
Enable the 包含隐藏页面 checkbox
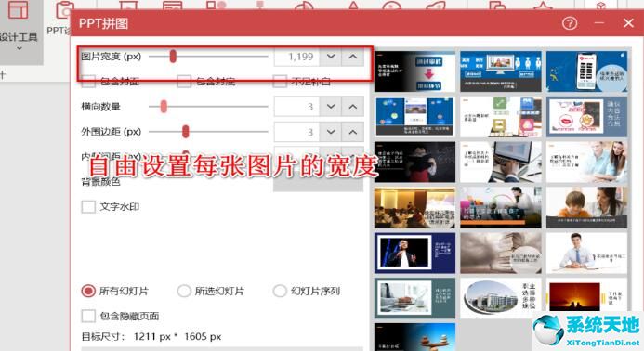[x=88, y=316]
